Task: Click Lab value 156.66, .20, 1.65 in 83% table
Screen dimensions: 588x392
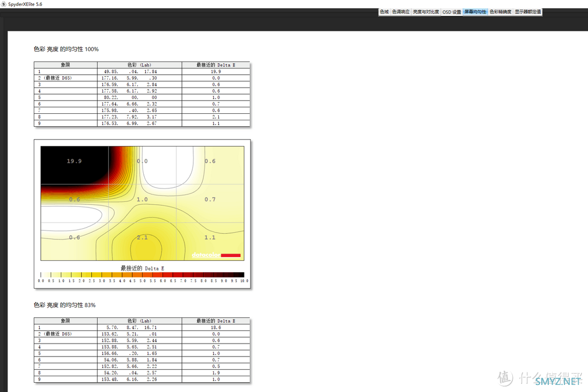Action: click(130, 353)
